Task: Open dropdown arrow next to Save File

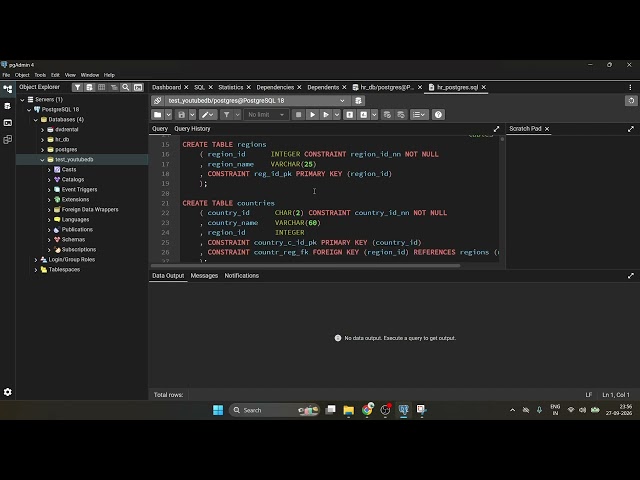Action: 192,115
